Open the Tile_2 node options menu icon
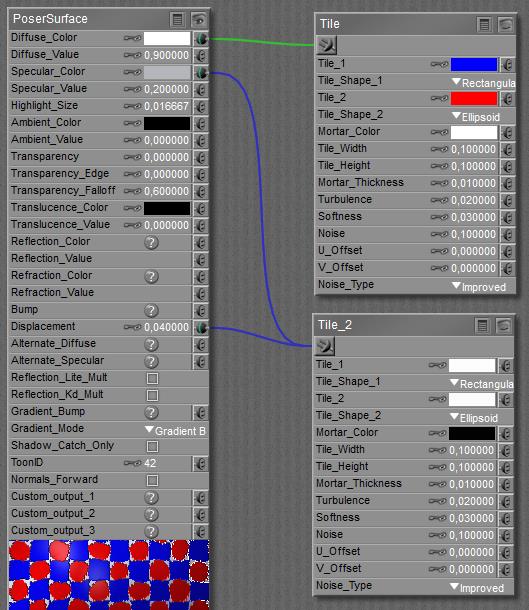Viewport: 529px width, 610px height. [482, 326]
